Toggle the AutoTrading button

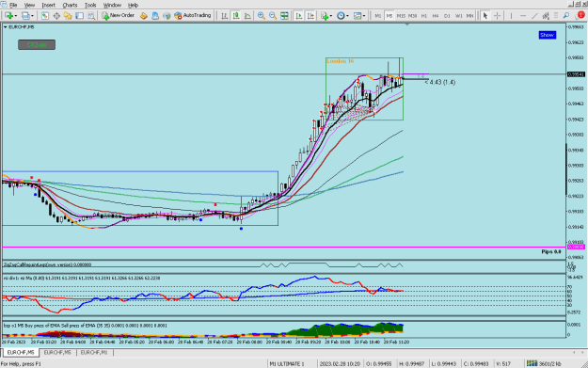(193, 16)
